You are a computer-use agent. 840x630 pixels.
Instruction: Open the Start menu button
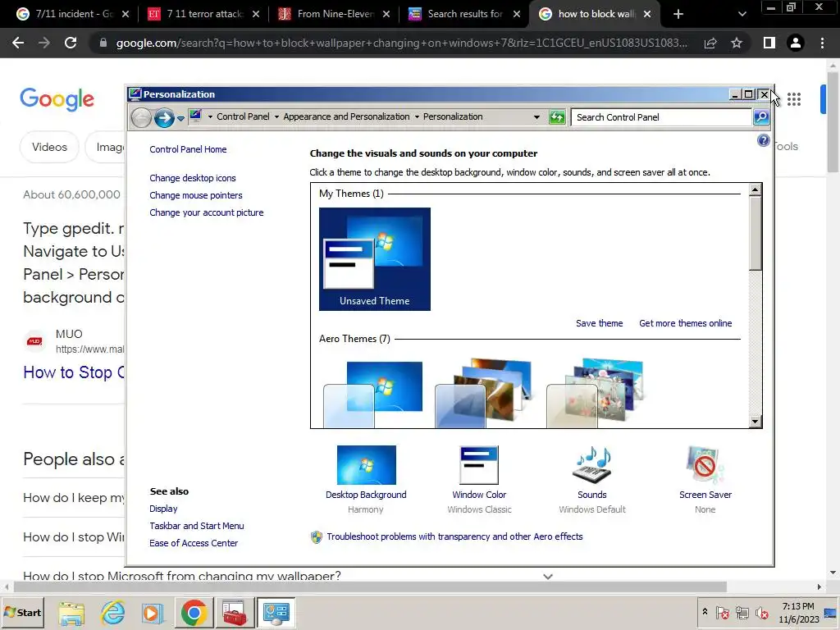point(23,612)
